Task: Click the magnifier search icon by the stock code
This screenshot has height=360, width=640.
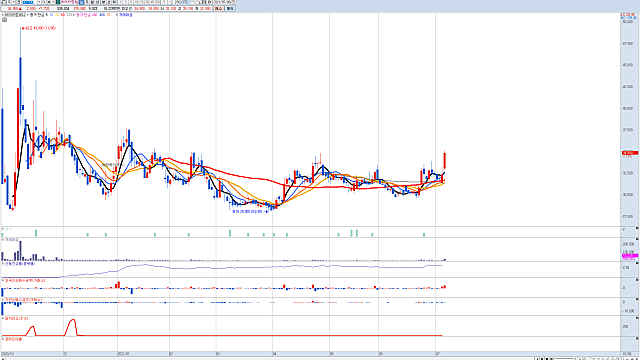Action: click(44, 2)
